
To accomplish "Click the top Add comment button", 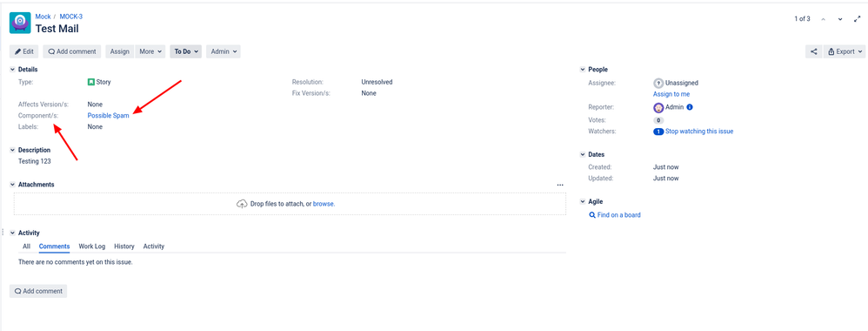I will click(x=72, y=51).
